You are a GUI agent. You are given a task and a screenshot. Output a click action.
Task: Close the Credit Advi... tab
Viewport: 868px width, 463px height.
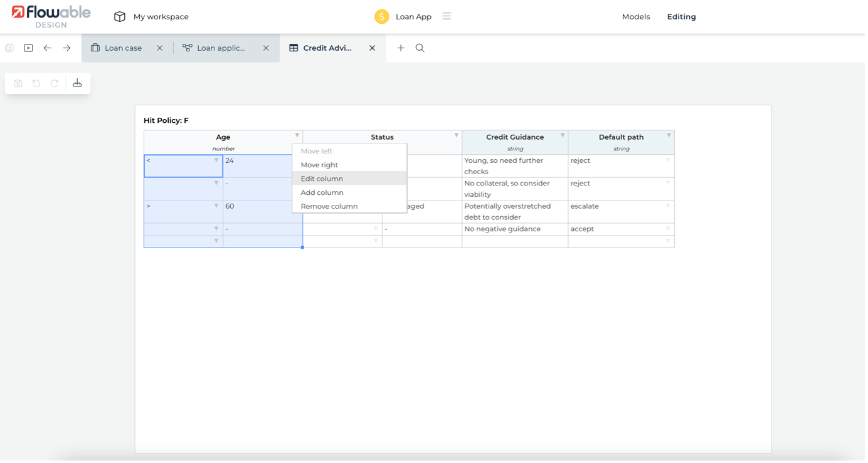(x=372, y=48)
